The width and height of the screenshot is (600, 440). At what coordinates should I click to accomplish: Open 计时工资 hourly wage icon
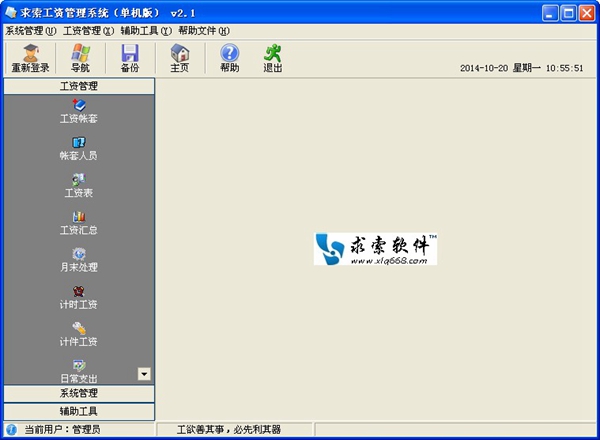coord(78,296)
